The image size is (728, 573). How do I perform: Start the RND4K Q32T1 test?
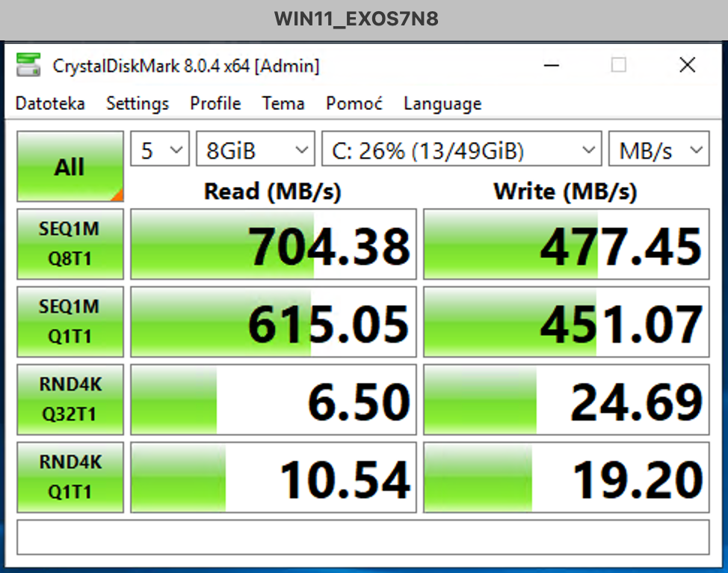[x=70, y=399]
